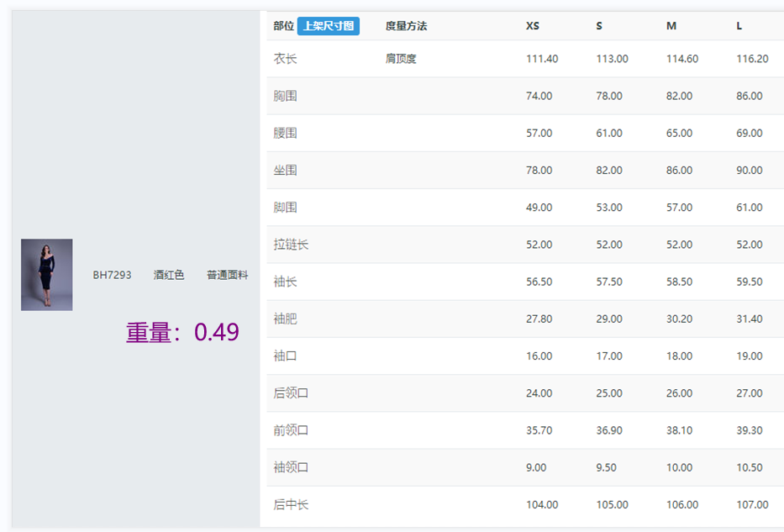Select the 前领口 row label
The width and height of the screenshot is (784, 532).
click(x=291, y=430)
